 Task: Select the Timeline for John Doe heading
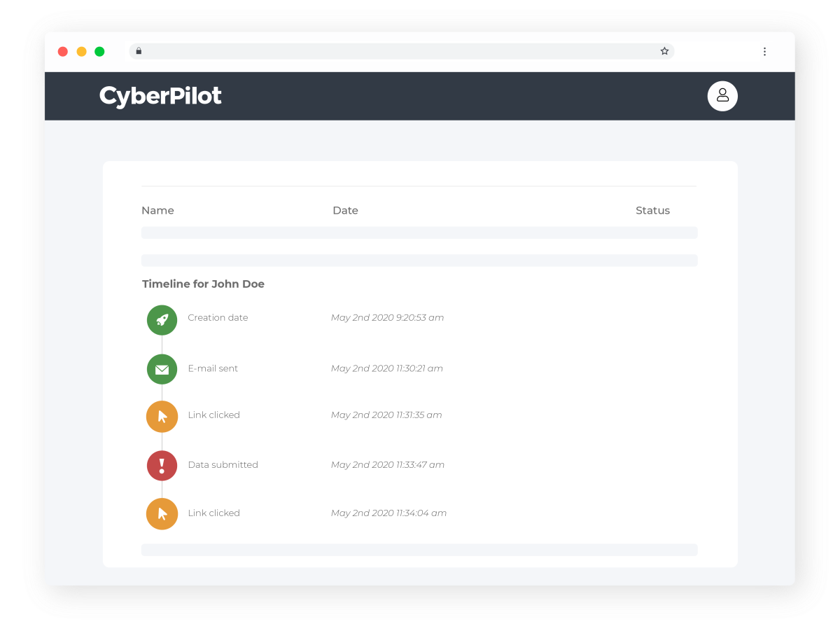coord(203,284)
